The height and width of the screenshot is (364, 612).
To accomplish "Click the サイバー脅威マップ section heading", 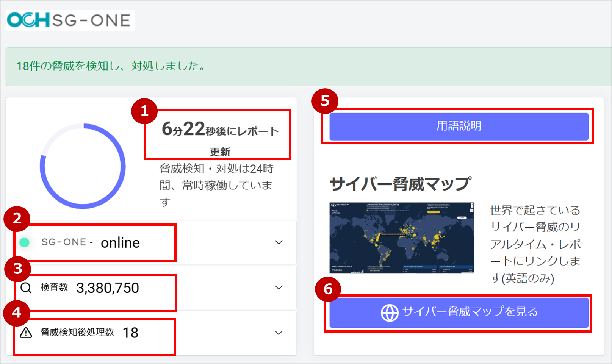I will (399, 183).
